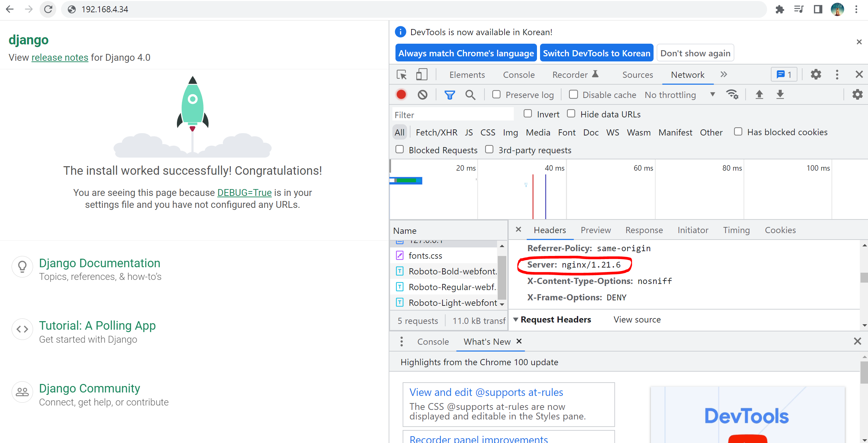This screenshot has height=443, width=868.
Task: Click in the Filter input field
Action: tap(453, 115)
